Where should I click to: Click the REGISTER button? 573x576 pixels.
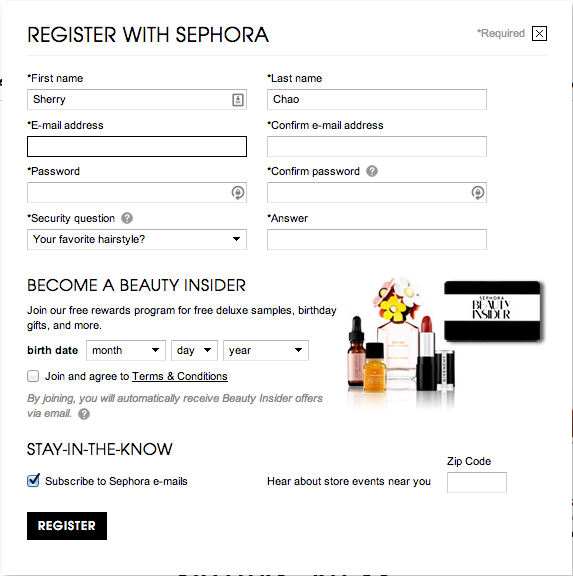coord(67,526)
